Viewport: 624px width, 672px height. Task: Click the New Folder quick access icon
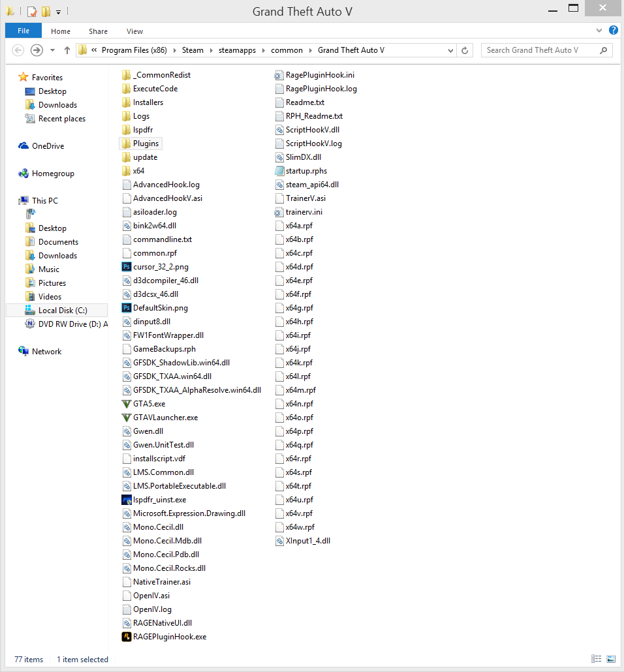coord(46,12)
